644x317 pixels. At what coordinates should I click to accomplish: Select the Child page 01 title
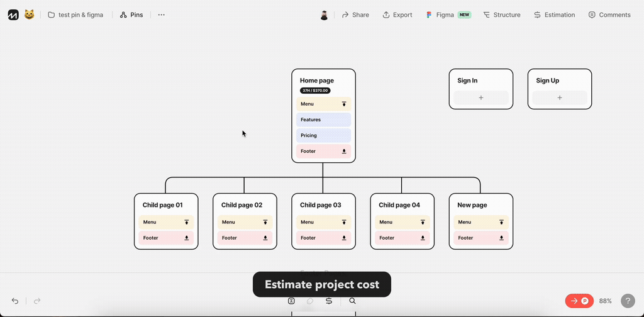coord(163,205)
